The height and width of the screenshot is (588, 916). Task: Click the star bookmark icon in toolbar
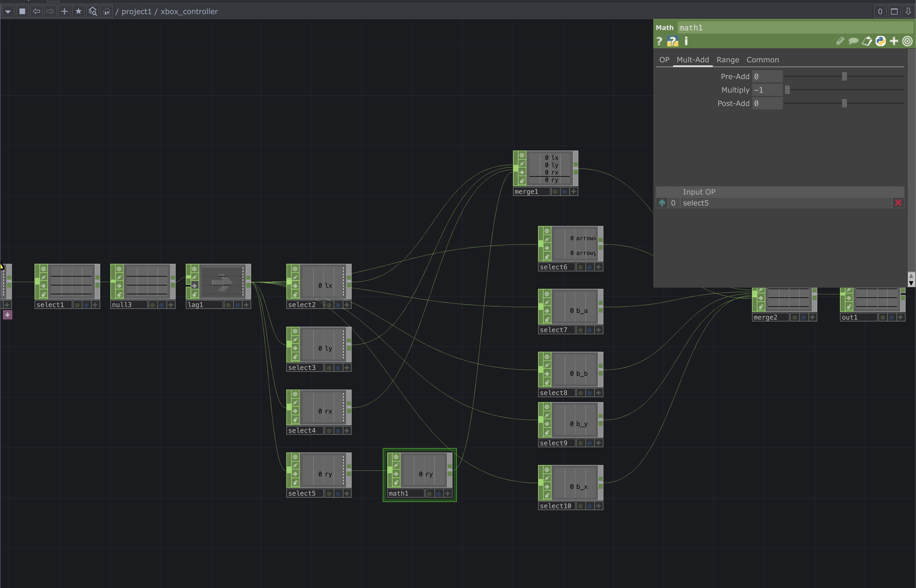(x=78, y=12)
